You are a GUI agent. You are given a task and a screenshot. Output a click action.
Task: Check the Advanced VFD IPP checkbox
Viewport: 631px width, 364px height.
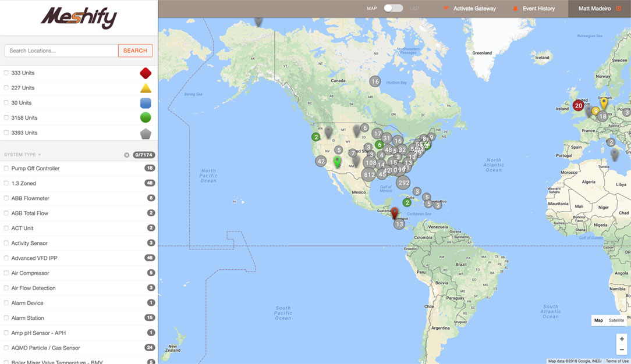[x=6, y=258]
